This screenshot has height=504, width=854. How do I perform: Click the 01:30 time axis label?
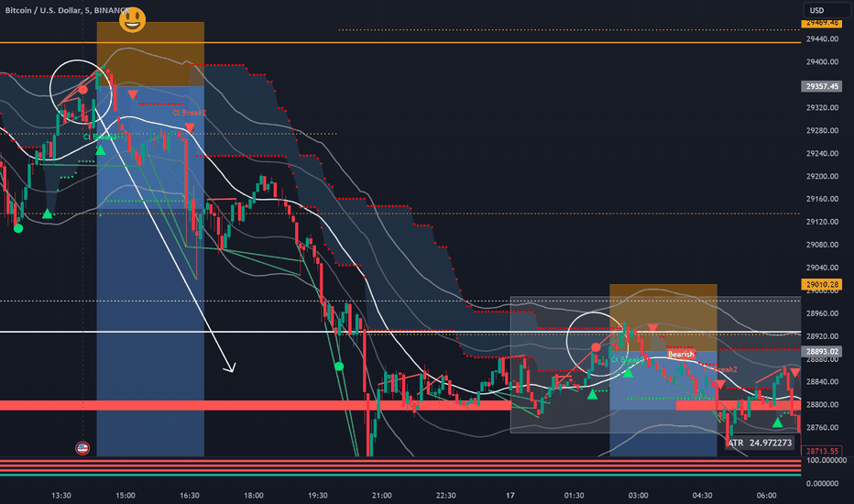pyautogui.click(x=574, y=495)
